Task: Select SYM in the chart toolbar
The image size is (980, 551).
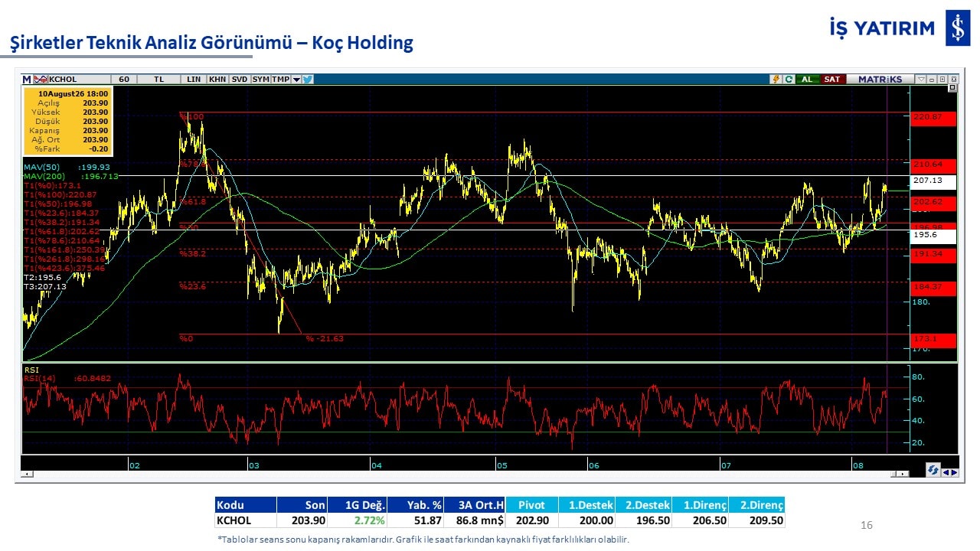Action: pos(261,79)
